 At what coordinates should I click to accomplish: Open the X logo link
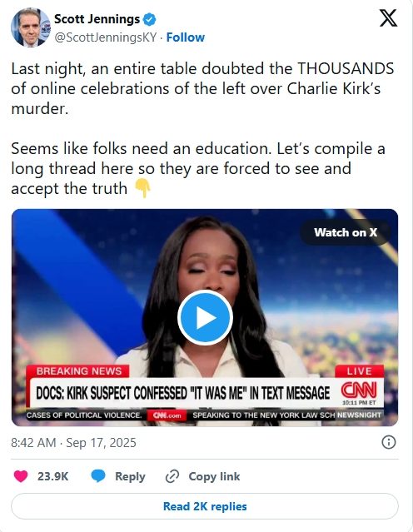point(388,18)
